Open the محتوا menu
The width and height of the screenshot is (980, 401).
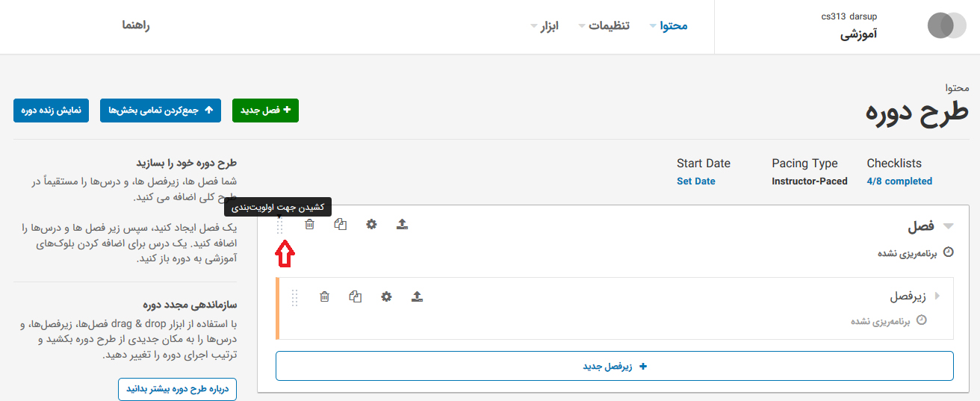(669, 25)
